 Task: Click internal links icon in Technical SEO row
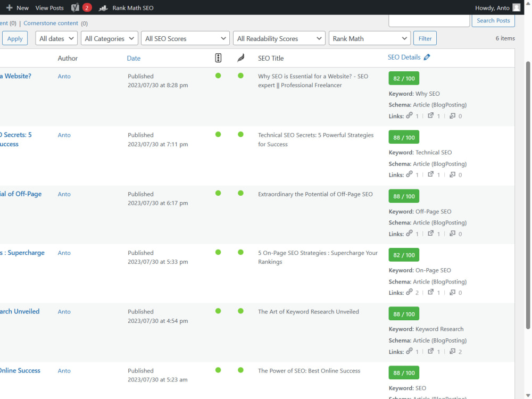click(410, 174)
